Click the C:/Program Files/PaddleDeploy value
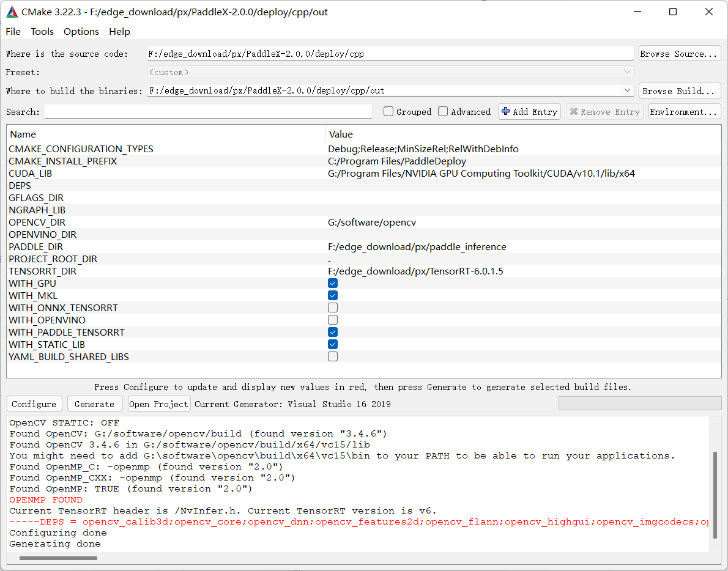Viewport: 728px width, 571px height. point(397,161)
